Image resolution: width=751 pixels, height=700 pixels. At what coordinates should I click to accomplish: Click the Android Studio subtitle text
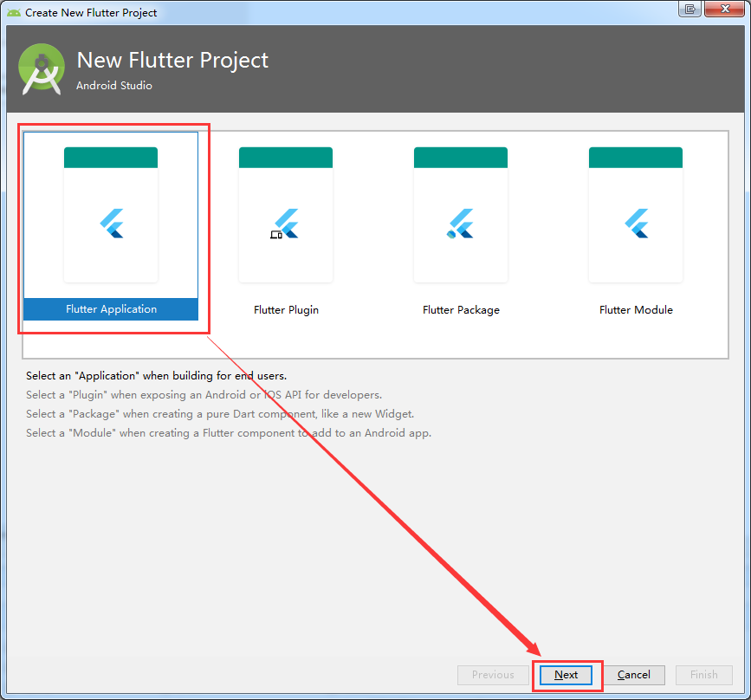pos(114,85)
